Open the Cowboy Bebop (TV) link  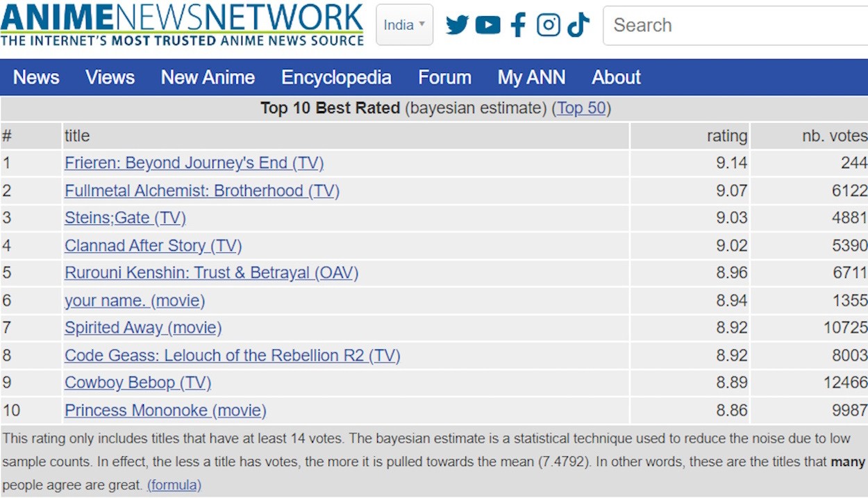tap(138, 382)
